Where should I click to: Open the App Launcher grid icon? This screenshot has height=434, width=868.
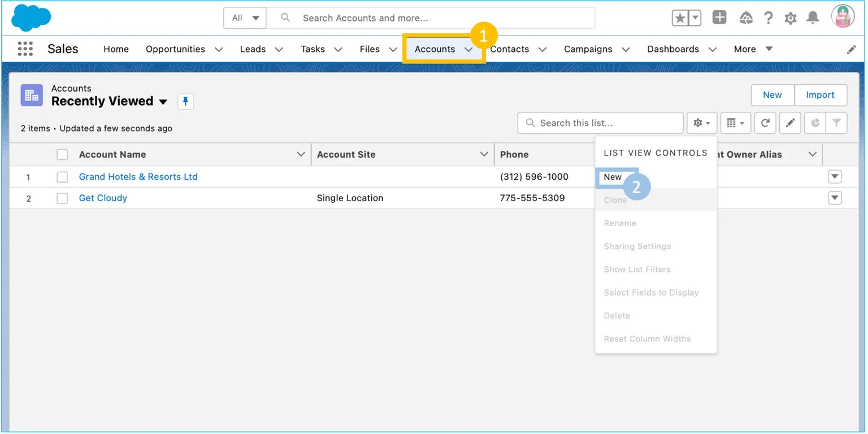point(25,49)
